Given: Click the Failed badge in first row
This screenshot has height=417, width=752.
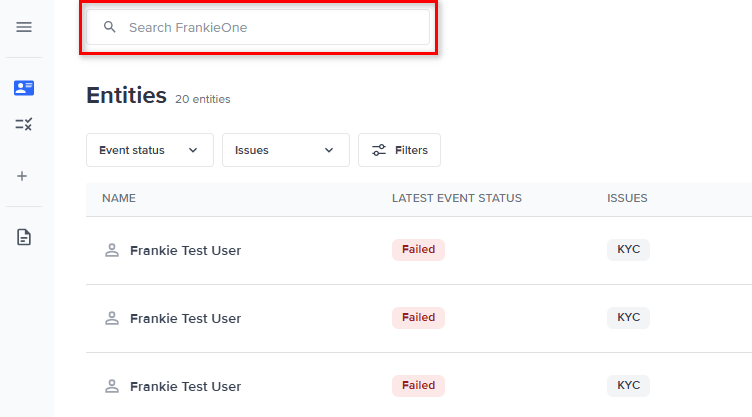Looking at the screenshot, I should tap(418, 249).
